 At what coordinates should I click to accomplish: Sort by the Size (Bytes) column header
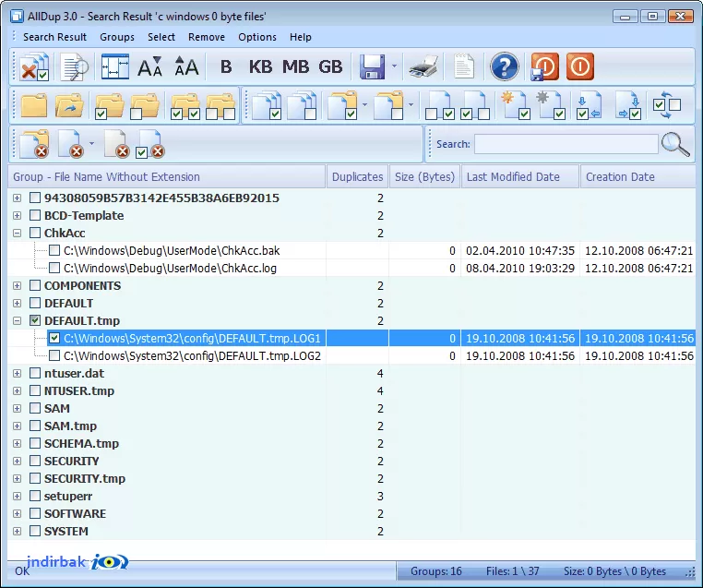(424, 176)
